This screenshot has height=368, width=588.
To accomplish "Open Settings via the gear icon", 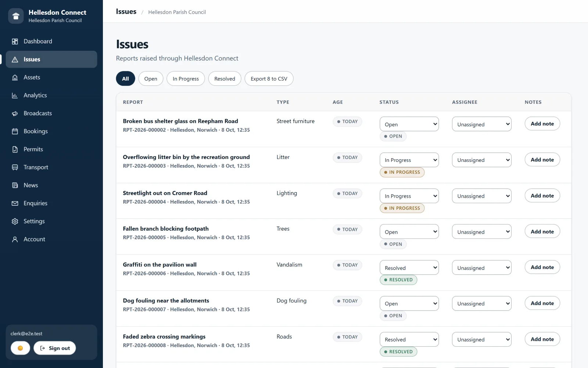I will (x=15, y=221).
